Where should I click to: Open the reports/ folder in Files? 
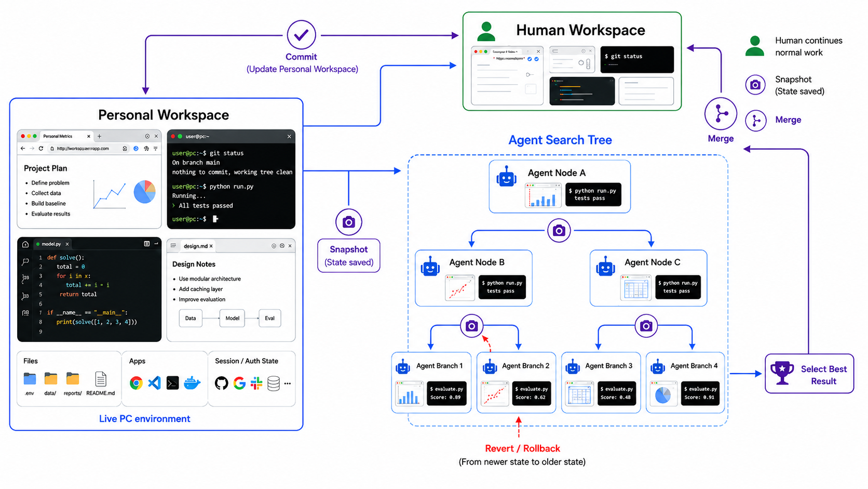(x=73, y=379)
